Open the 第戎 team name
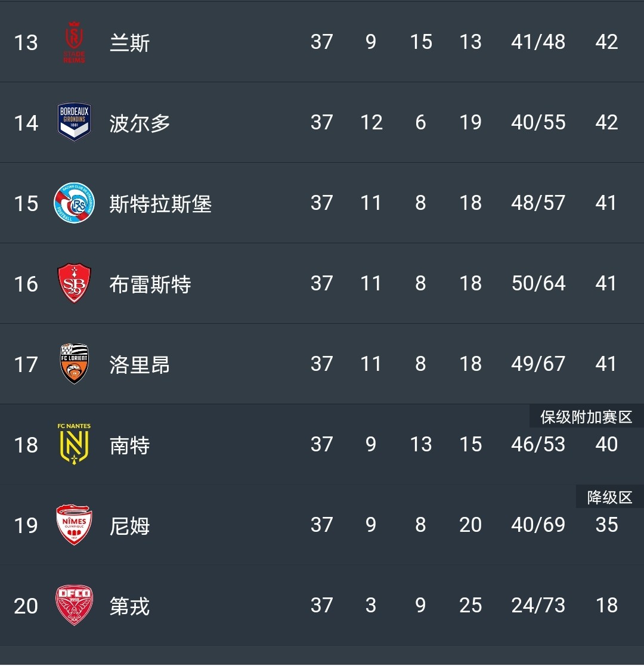644x666 pixels. [x=129, y=606]
